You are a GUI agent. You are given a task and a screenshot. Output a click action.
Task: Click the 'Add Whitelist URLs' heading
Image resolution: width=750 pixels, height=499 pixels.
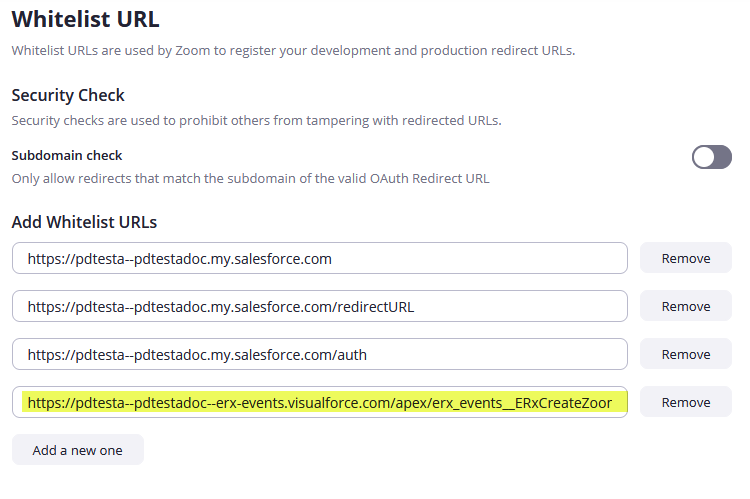coord(84,222)
